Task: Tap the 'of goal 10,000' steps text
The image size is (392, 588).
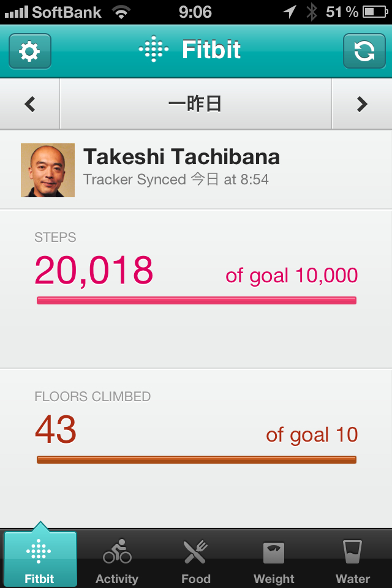Action: click(x=292, y=276)
